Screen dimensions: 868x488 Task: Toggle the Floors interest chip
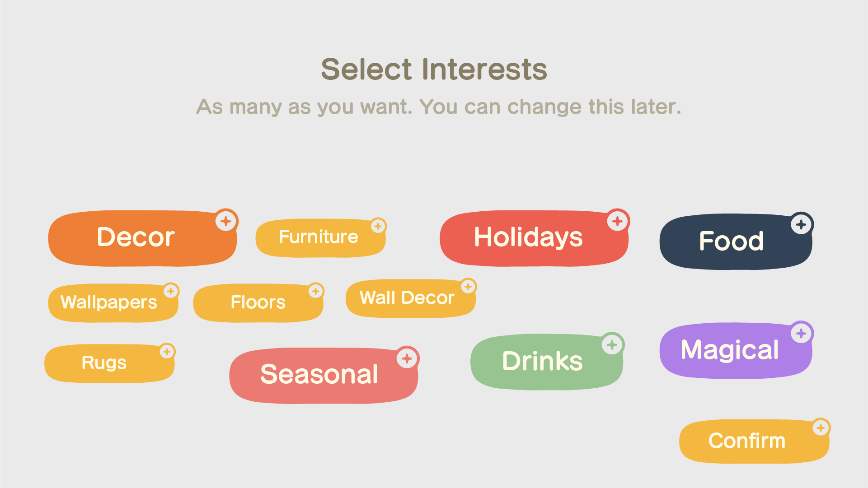(258, 303)
